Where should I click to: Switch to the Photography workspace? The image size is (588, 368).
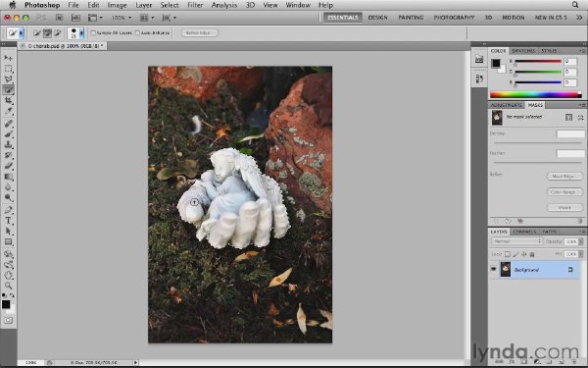click(454, 18)
